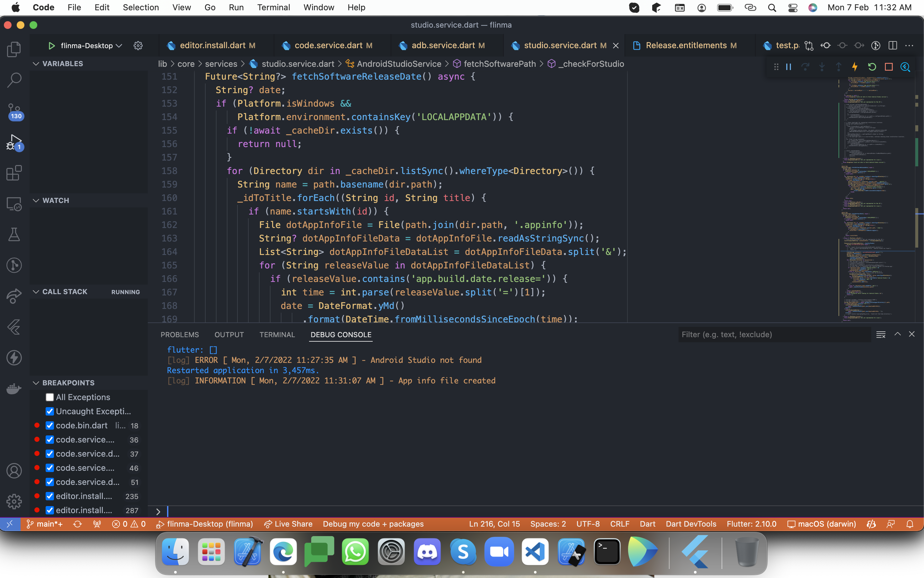Switch to the TERMINAL tab

pyautogui.click(x=277, y=335)
